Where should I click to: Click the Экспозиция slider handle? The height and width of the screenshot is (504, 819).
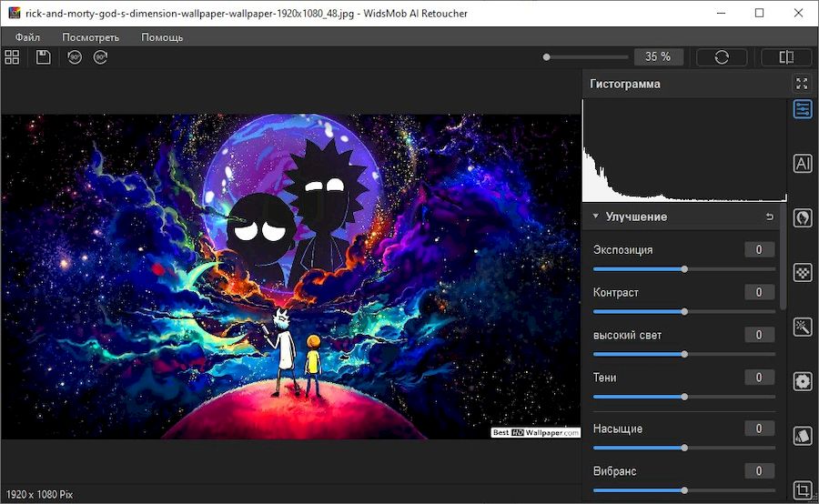[x=684, y=269]
